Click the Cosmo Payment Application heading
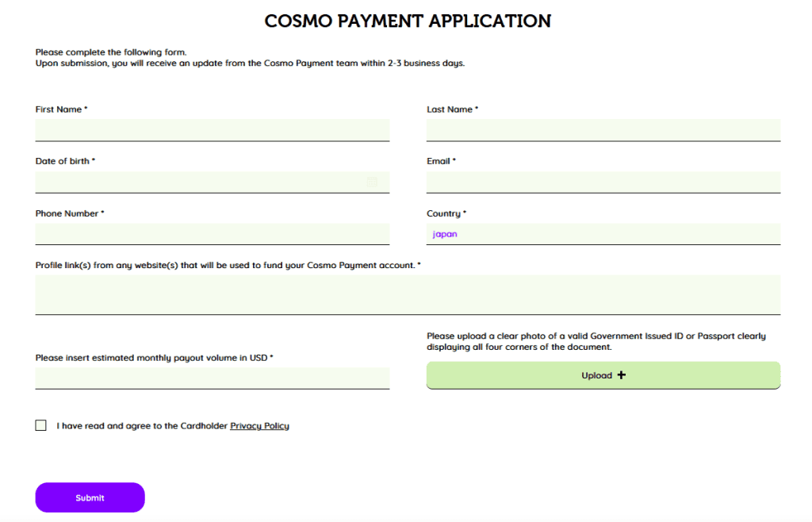The width and height of the screenshot is (812, 522). point(408,21)
